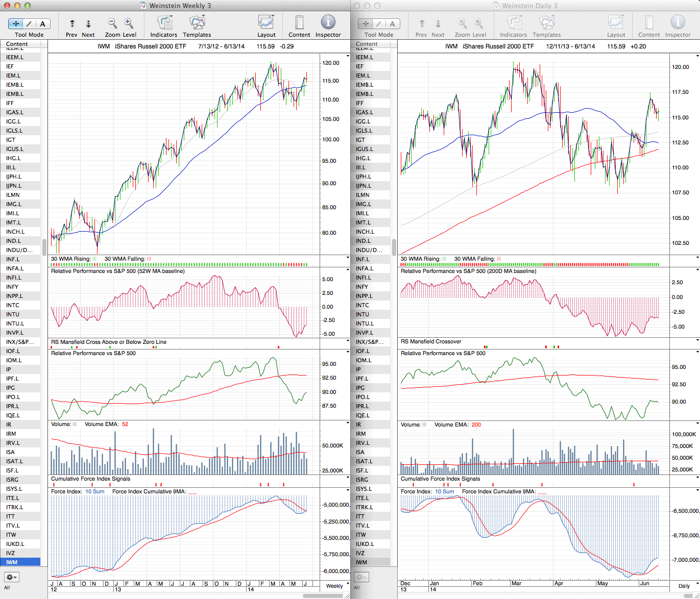Click Content column header in Weekly list
Image resolution: width=700 pixels, height=599 pixels.
pos(17,44)
